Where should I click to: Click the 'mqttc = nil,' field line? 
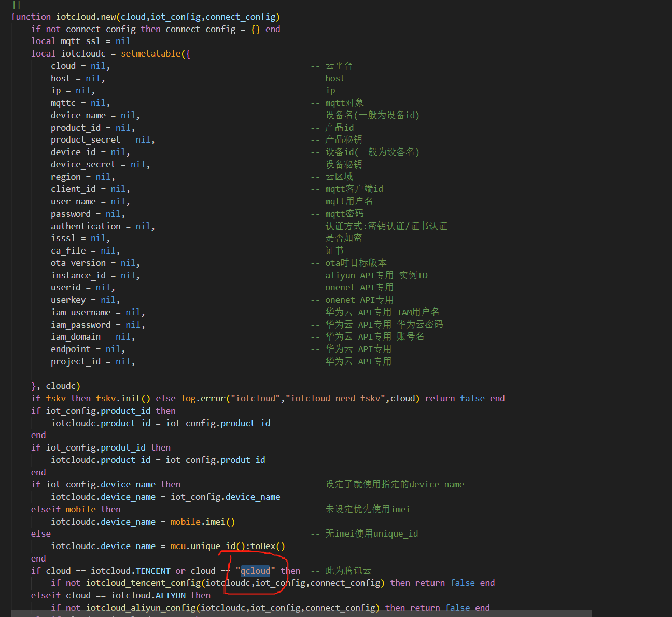tap(80, 103)
